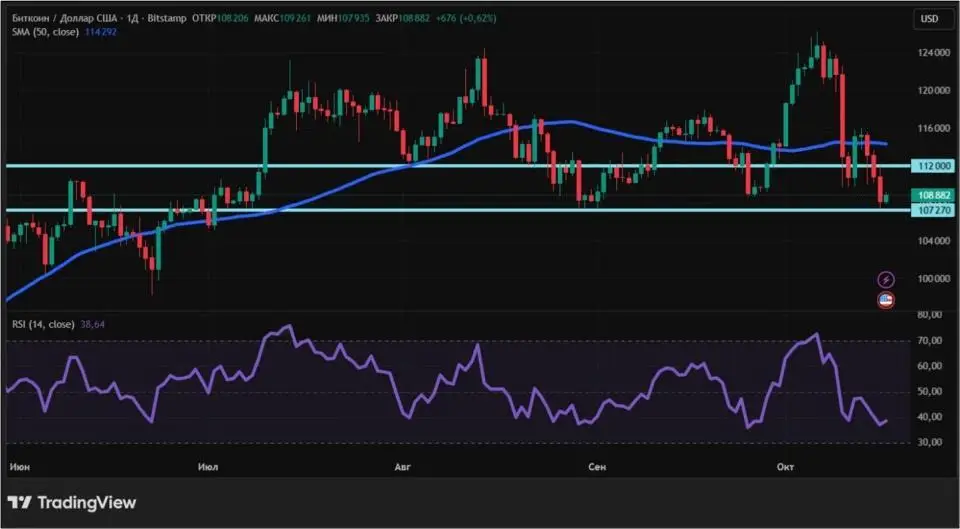Open the USD currency selector

(x=929, y=19)
